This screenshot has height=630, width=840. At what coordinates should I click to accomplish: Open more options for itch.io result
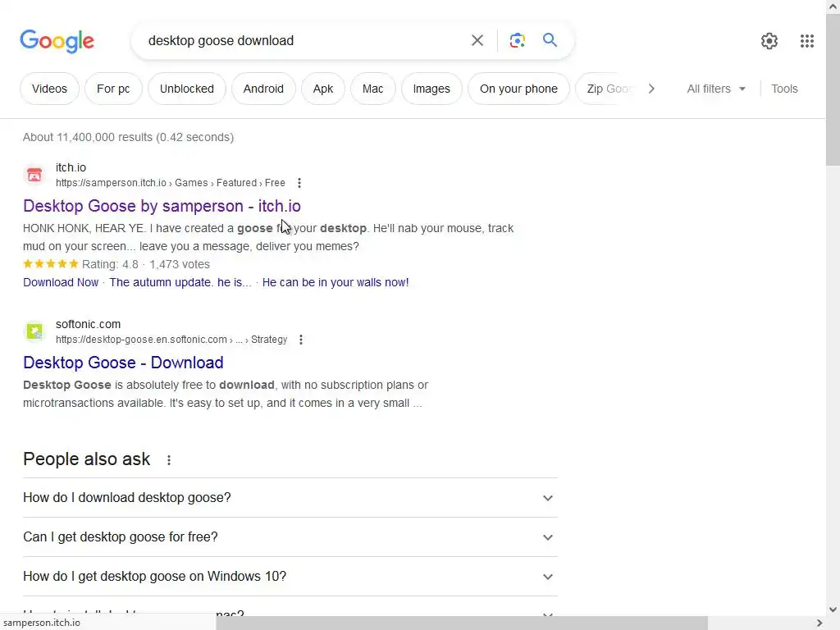tap(299, 183)
